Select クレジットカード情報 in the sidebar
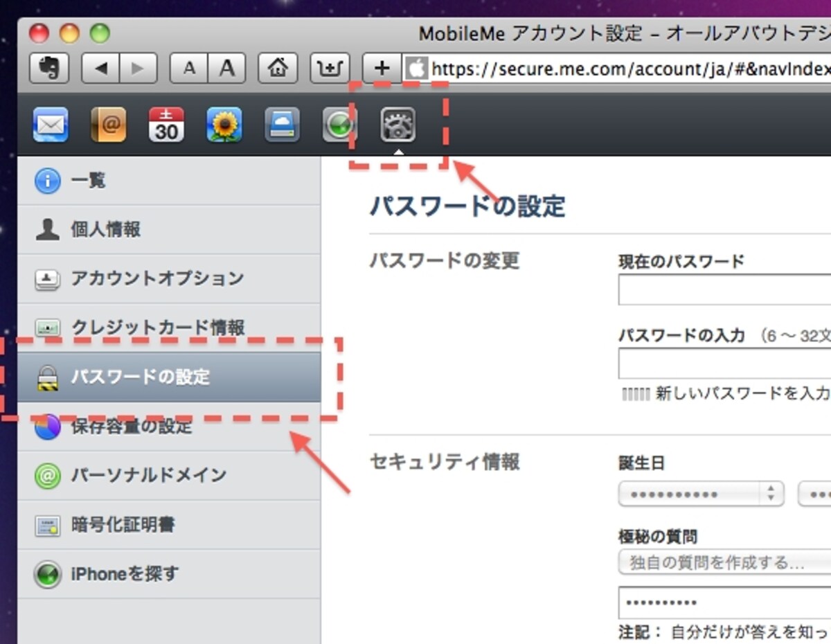The width and height of the screenshot is (831, 644). tap(169, 328)
